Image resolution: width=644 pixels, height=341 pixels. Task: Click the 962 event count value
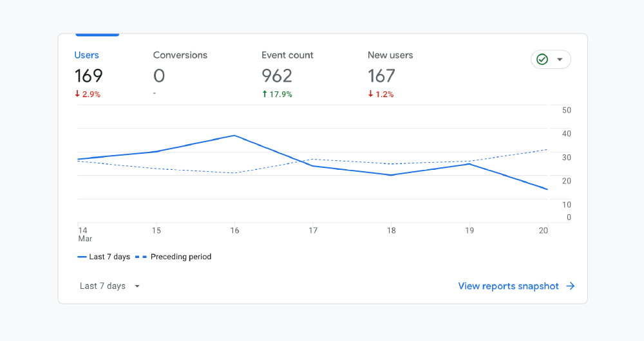point(277,76)
